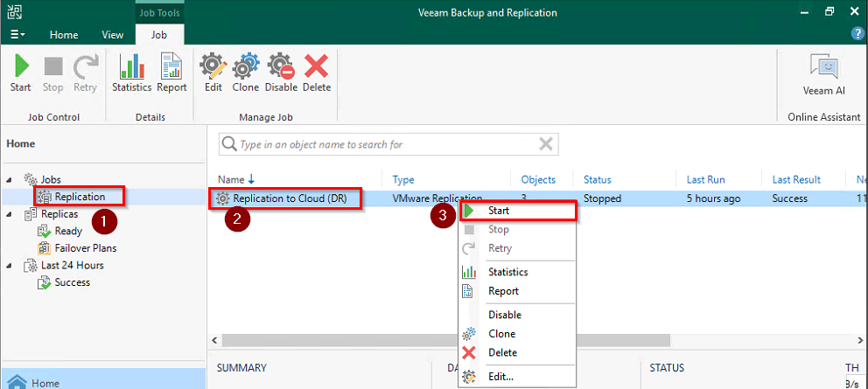Open Statistics from the ribbon

[132, 73]
